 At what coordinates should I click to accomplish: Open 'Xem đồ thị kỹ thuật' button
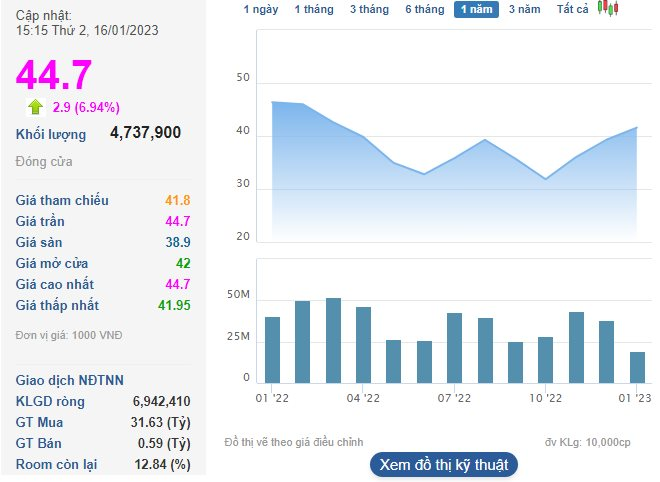(x=444, y=465)
